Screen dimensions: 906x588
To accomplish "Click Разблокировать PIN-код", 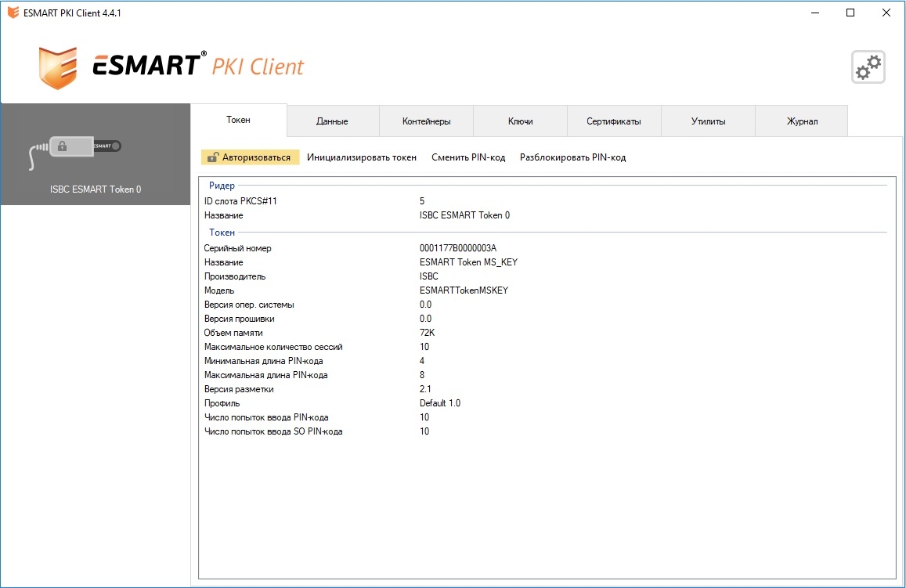I will 572,157.
